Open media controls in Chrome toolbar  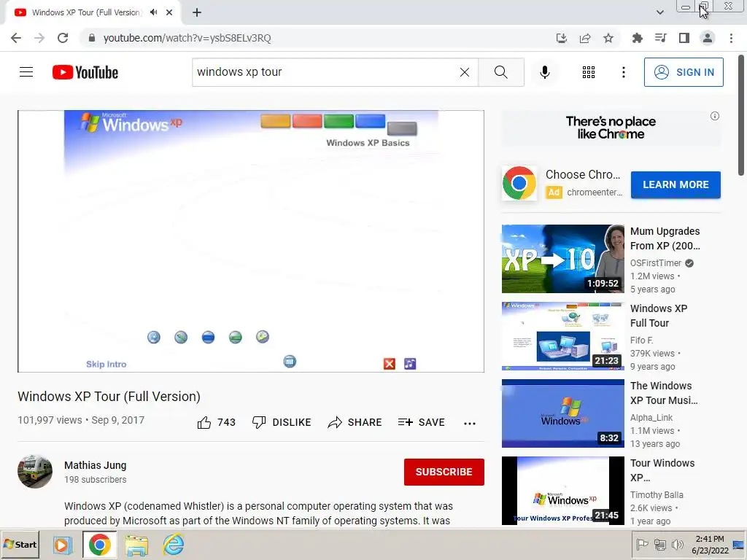pyautogui.click(x=660, y=38)
